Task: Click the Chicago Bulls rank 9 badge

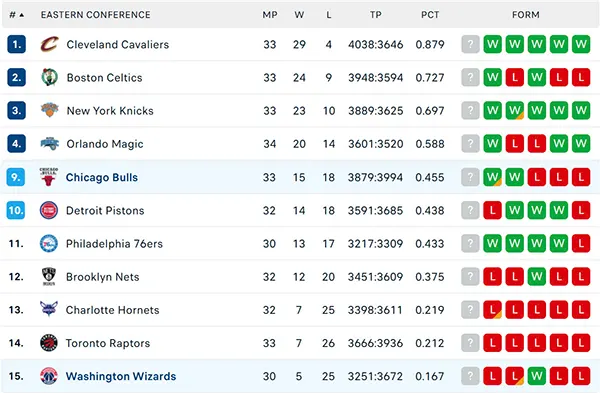Action: point(16,177)
